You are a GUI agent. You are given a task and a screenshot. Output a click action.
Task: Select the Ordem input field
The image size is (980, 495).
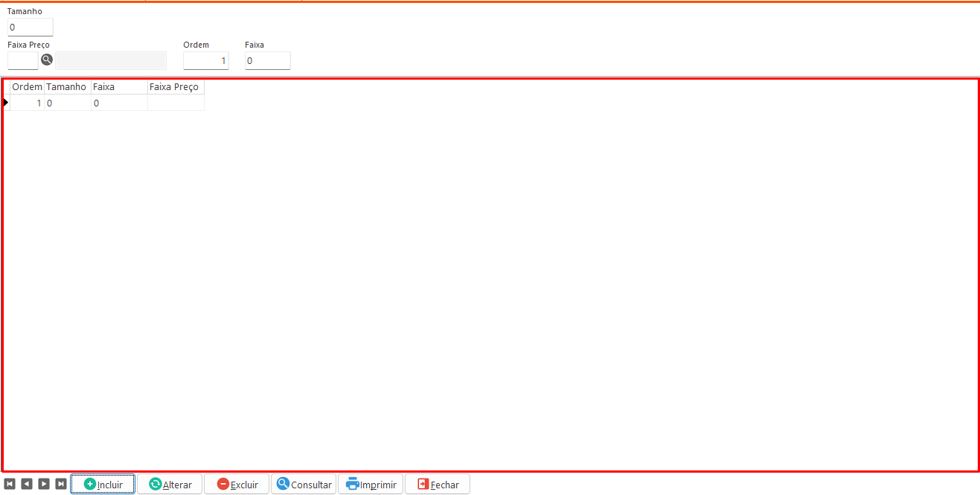point(206,61)
